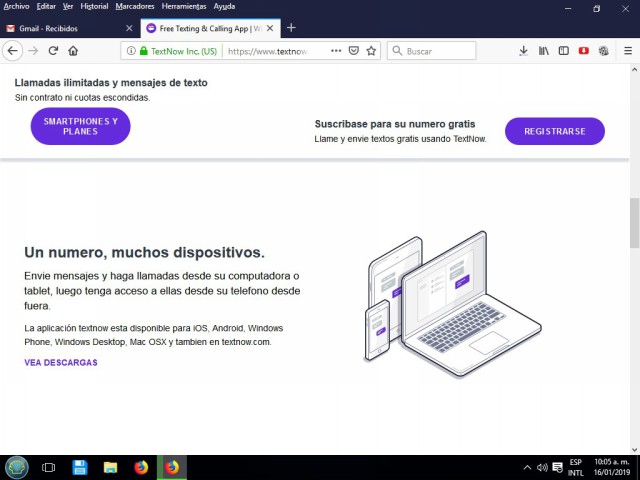Select the Free Texting & Calling App tab

pos(211,28)
